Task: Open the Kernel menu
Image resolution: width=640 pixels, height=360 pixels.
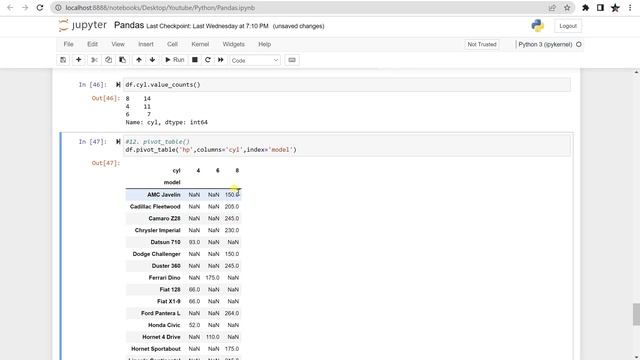Action: 200,44
